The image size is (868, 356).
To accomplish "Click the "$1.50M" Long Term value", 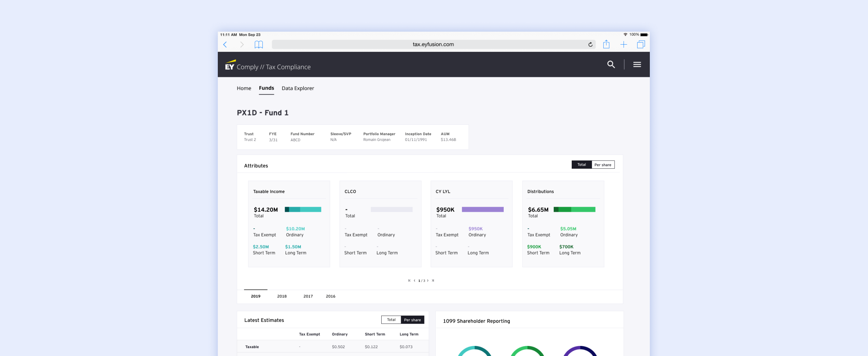I will click(x=293, y=247).
